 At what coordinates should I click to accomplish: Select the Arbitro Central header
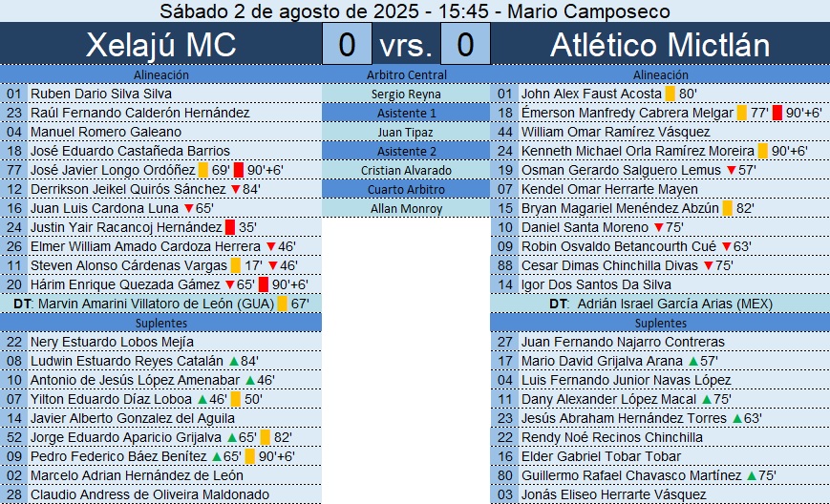click(x=406, y=74)
